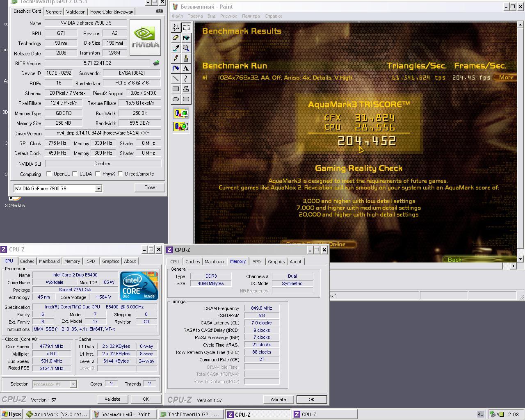Image resolution: width=525 pixels, height=420 pixels.
Task: Open the Справка menu in Paint
Action: pos(273,16)
